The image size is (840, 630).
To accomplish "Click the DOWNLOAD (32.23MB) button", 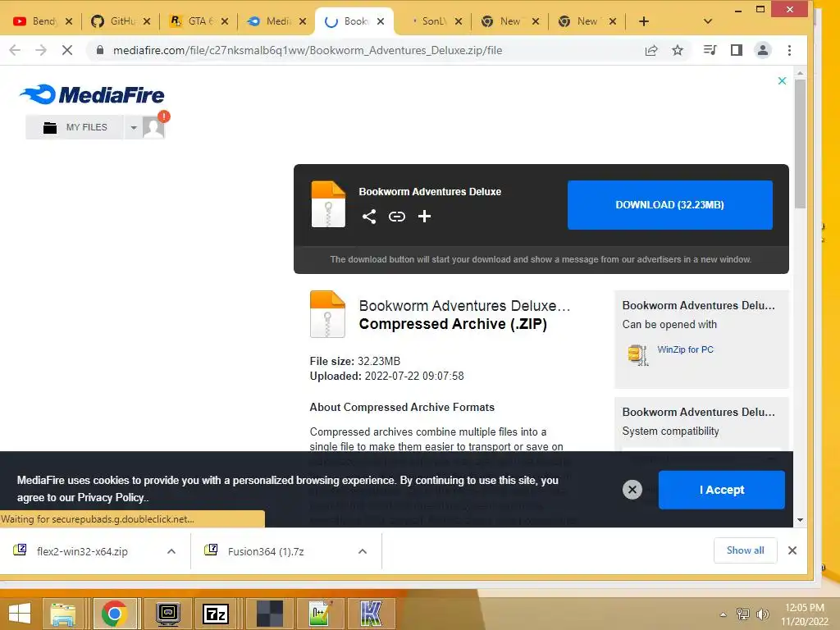I will [x=669, y=204].
